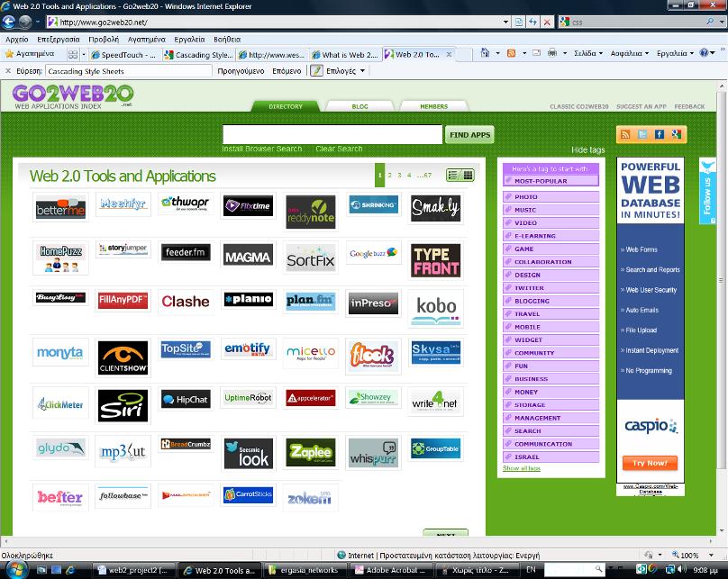
Task: Open the Επιλογές dropdown in find bar
Action: tap(345, 71)
